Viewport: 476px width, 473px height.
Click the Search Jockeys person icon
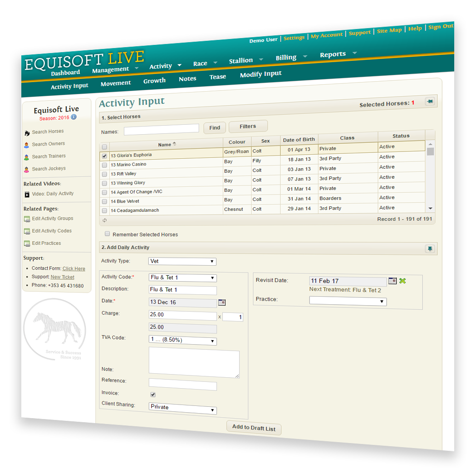click(x=27, y=170)
